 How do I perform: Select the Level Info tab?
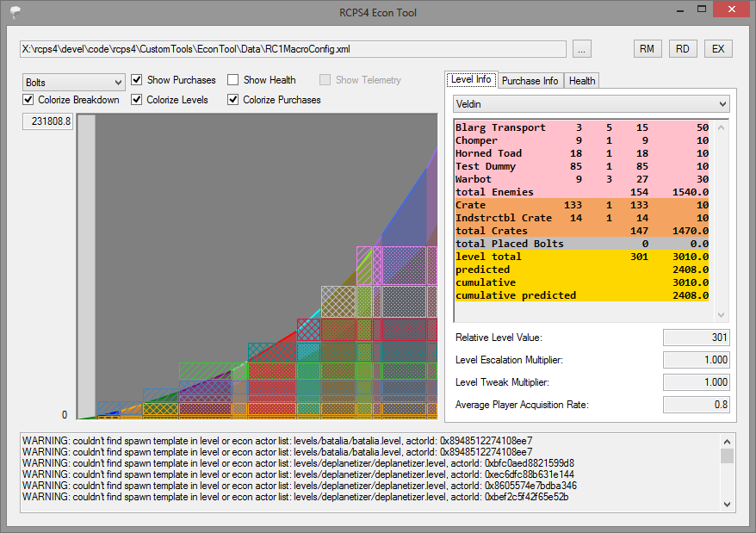pyautogui.click(x=471, y=79)
